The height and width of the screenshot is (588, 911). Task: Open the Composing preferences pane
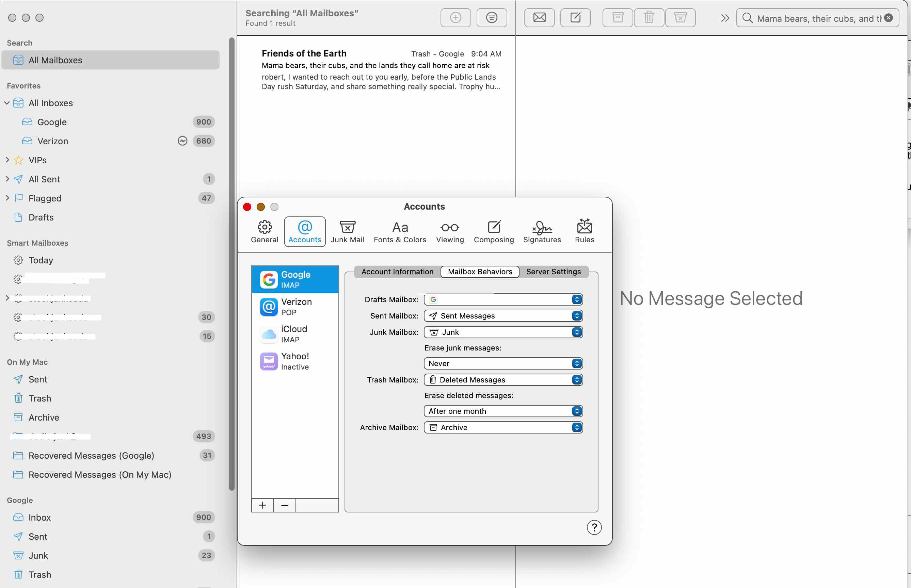pos(493,231)
